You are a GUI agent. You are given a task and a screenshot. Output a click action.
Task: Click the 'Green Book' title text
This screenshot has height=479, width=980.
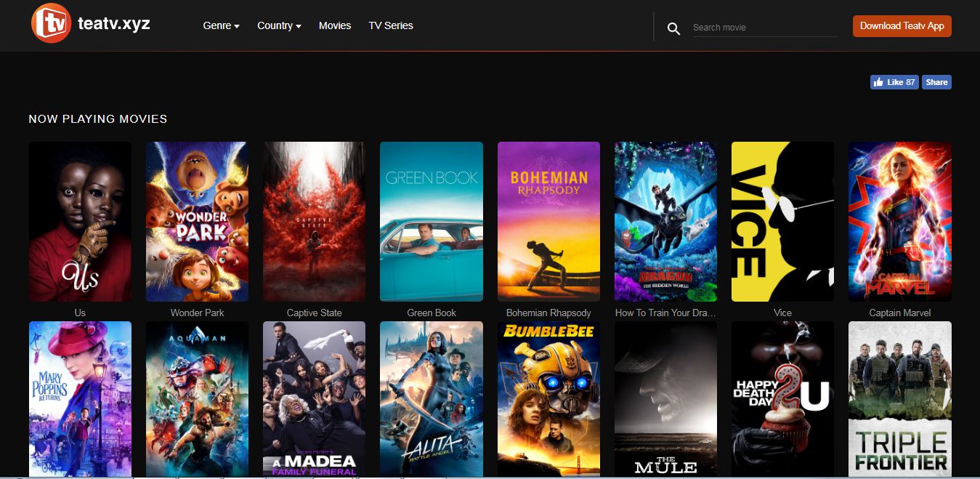coord(432,313)
